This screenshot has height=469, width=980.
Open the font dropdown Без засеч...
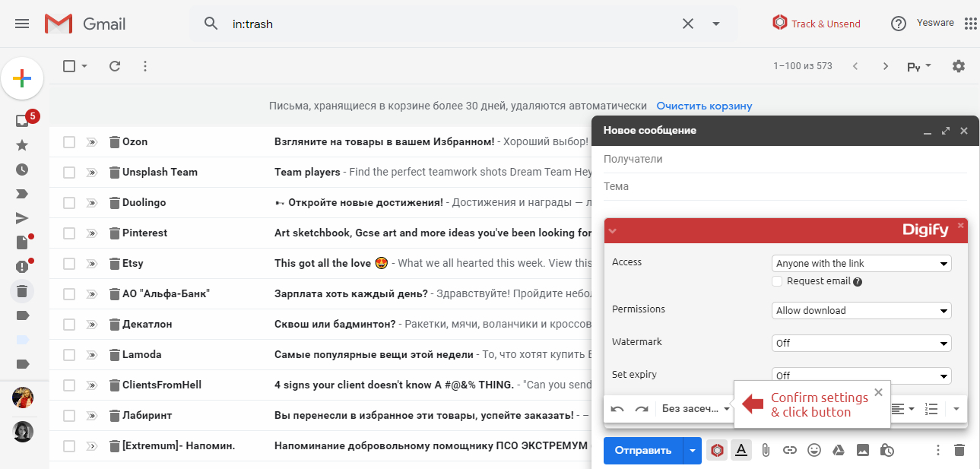696,409
